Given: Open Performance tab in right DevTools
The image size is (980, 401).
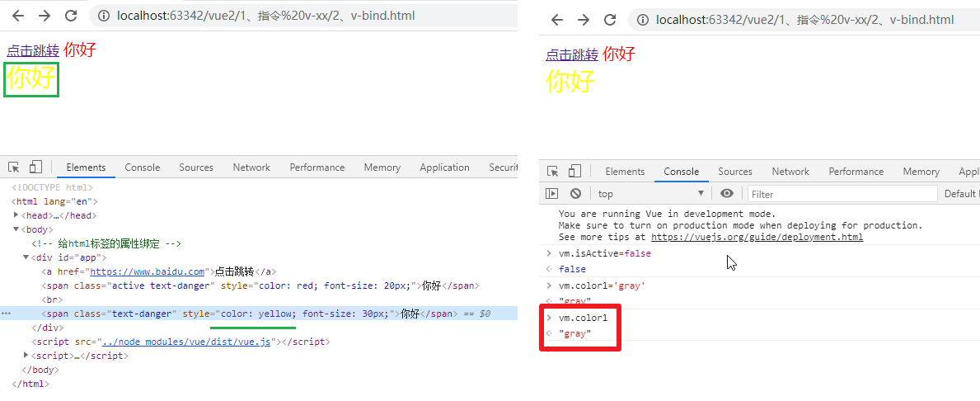Looking at the screenshot, I should coord(856,172).
